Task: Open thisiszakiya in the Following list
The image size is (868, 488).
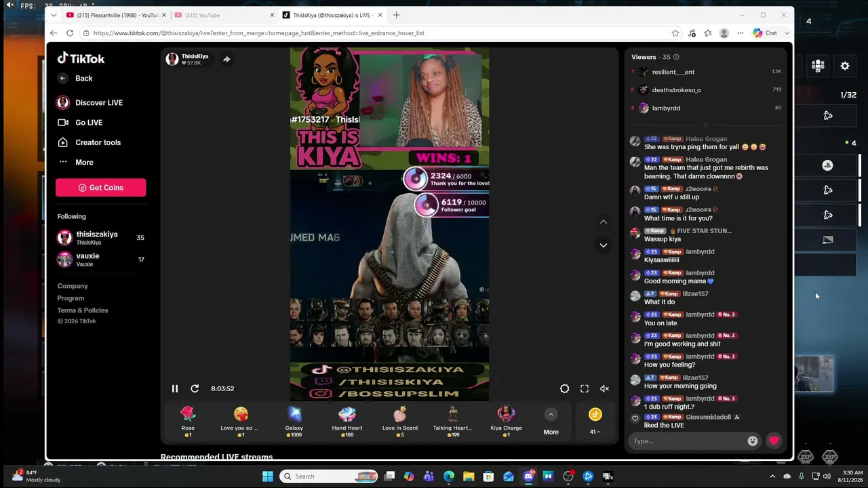Action: [x=100, y=237]
